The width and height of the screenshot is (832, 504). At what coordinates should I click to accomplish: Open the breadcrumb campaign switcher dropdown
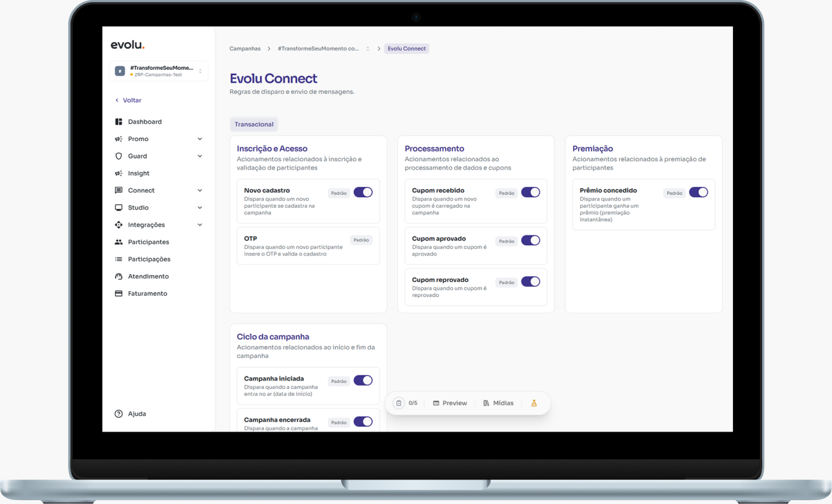(x=367, y=49)
